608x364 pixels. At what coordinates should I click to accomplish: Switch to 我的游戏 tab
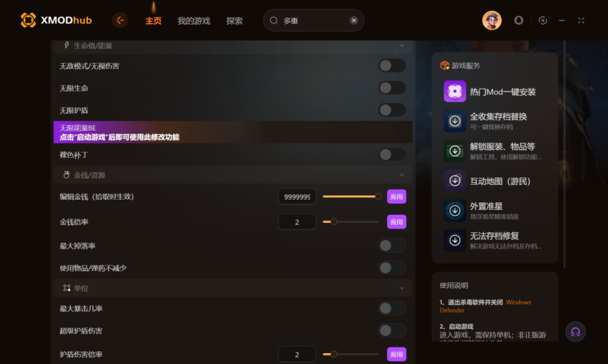193,21
